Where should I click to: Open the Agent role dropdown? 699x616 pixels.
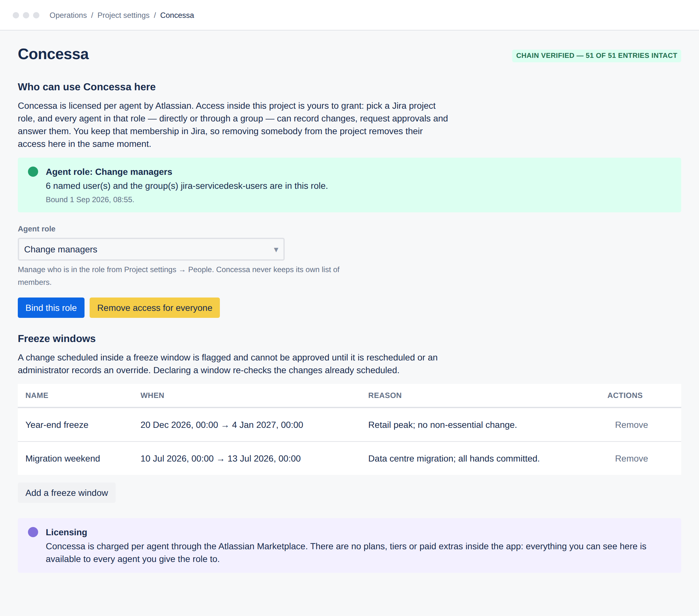pos(151,249)
